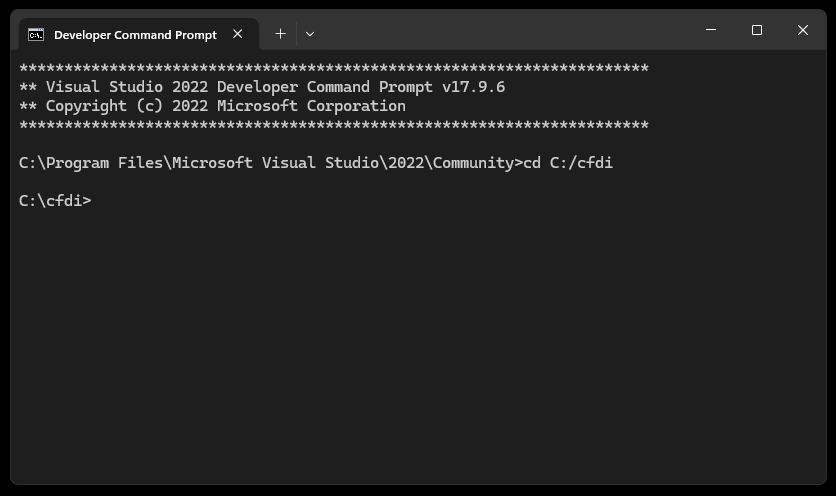Click the 'Developer Command Prompt' words in the banner
This screenshot has height=496, width=836.
point(293,87)
